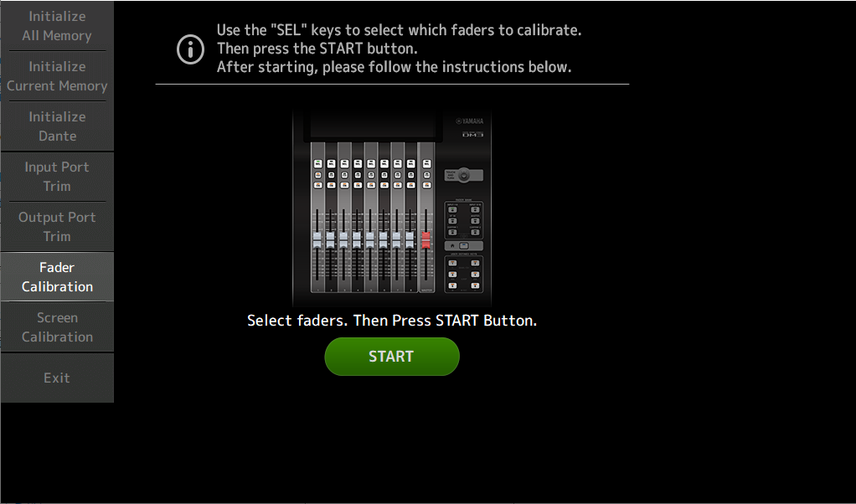
Task: Open Screen Calibration
Action: click(57, 327)
